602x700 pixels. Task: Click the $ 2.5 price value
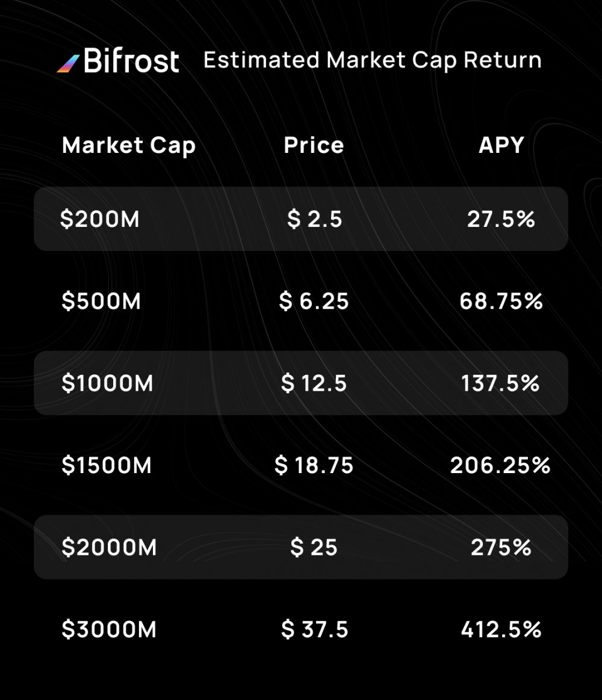point(314,219)
